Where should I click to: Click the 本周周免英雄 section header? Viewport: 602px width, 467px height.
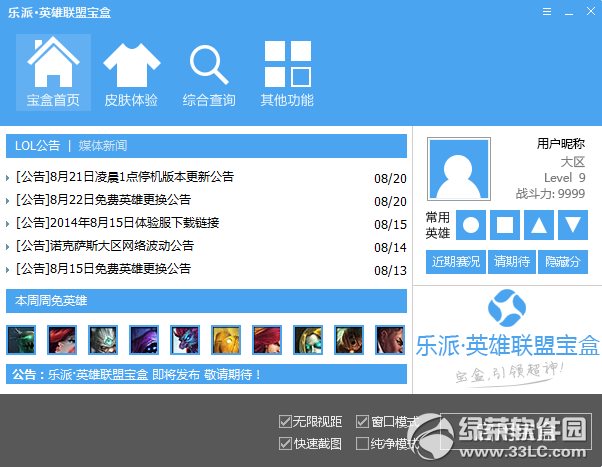tap(207, 301)
